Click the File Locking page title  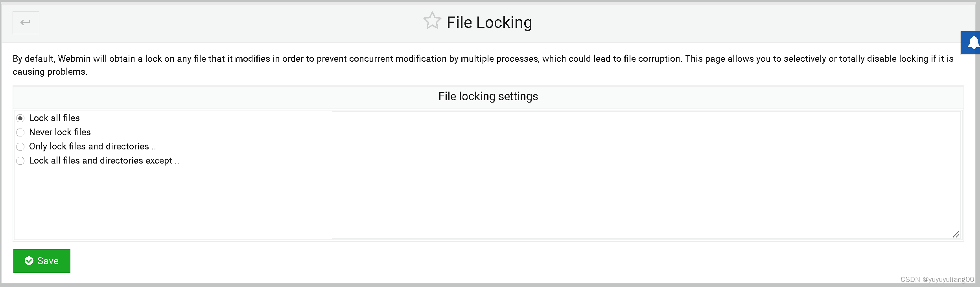(489, 22)
